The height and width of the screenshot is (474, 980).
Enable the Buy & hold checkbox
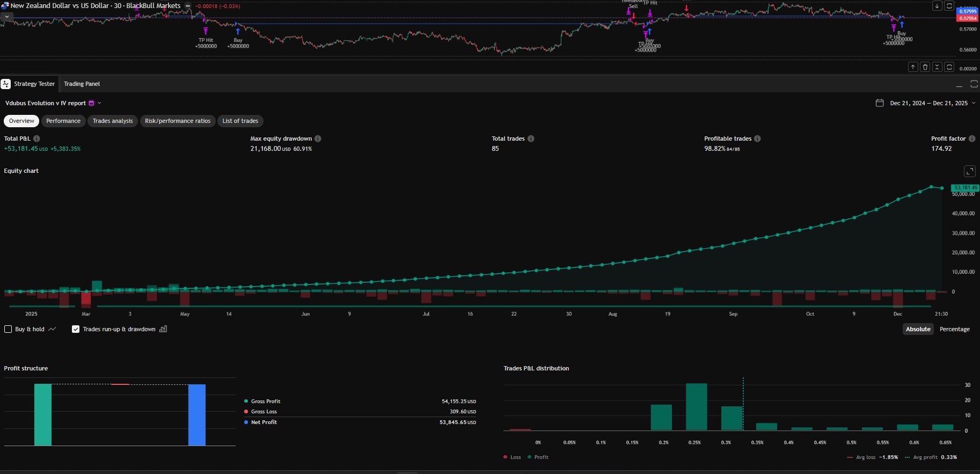point(8,329)
